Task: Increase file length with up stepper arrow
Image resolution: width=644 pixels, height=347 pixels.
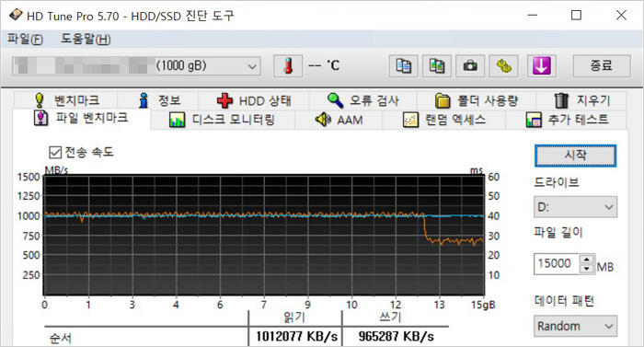Action: click(587, 260)
